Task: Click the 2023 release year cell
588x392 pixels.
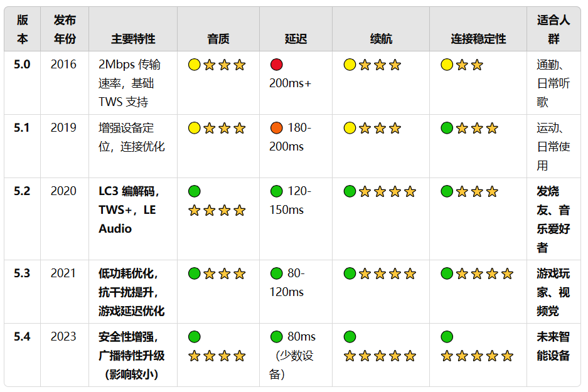Action: tap(63, 337)
